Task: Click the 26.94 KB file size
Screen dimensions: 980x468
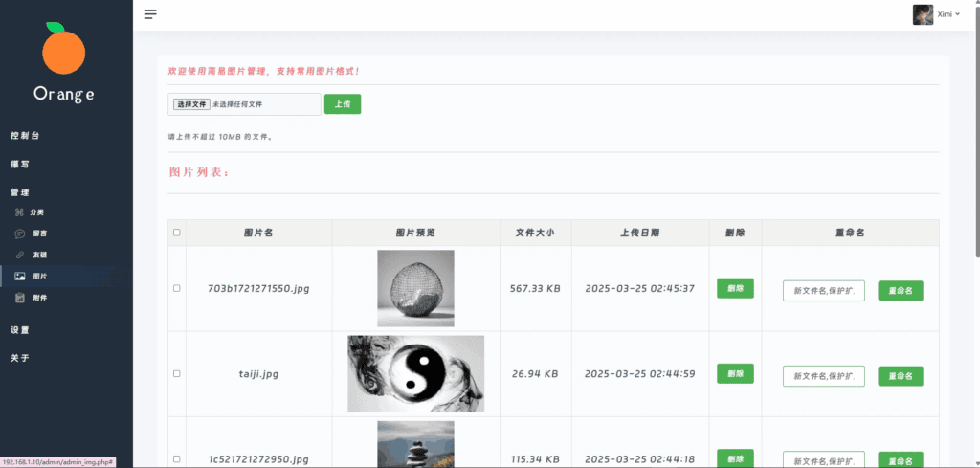Action: coord(535,374)
